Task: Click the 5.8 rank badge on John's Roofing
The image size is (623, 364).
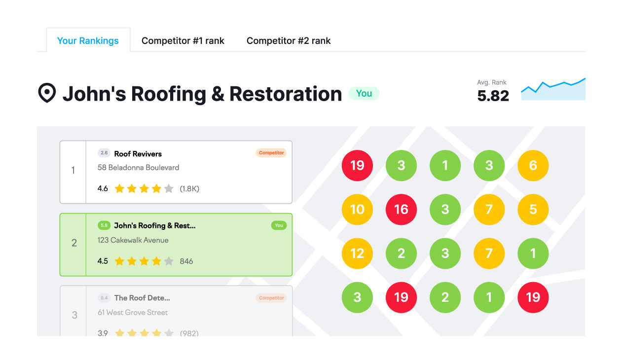Action: [104, 225]
